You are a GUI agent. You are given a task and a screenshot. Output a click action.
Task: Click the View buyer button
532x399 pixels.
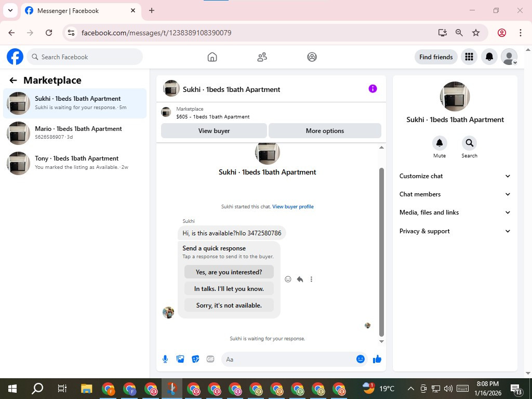click(214, 130)
